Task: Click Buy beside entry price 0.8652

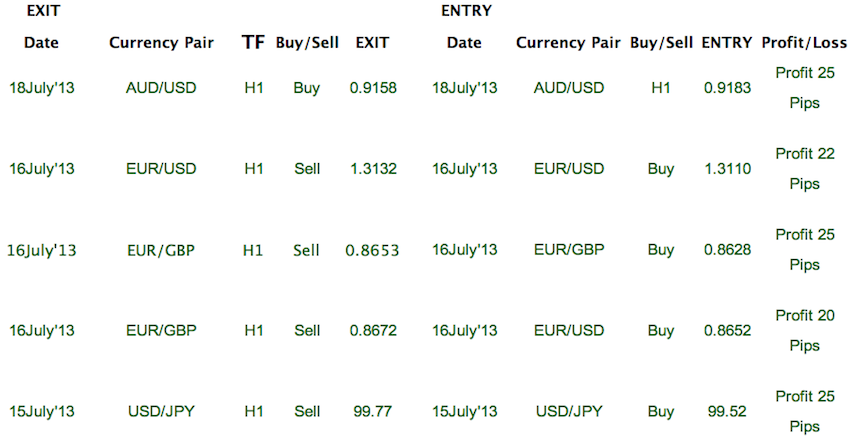Action: click(661, 330)
